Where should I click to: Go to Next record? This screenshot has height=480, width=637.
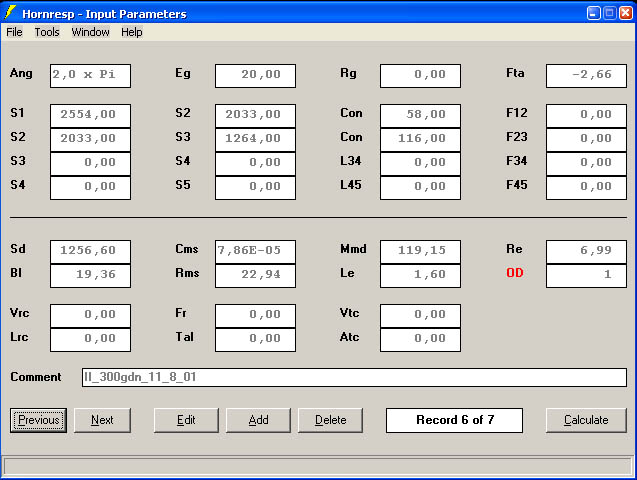[102, 420]
